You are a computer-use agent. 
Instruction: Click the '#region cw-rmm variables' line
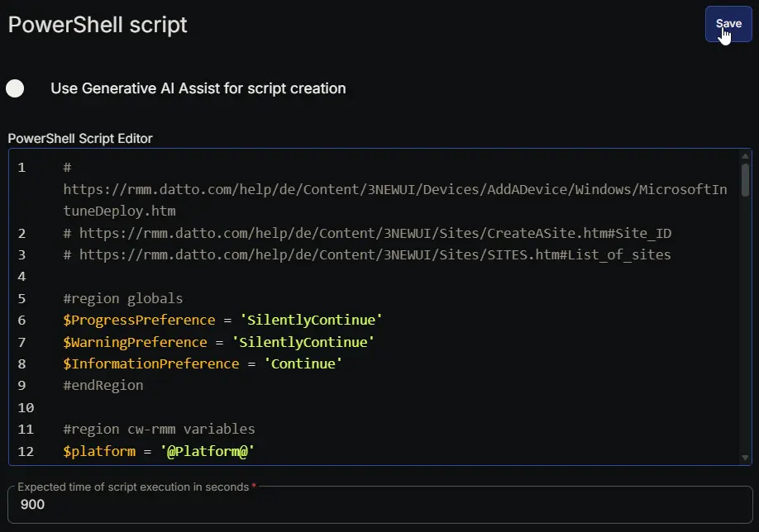pos(159,429)
